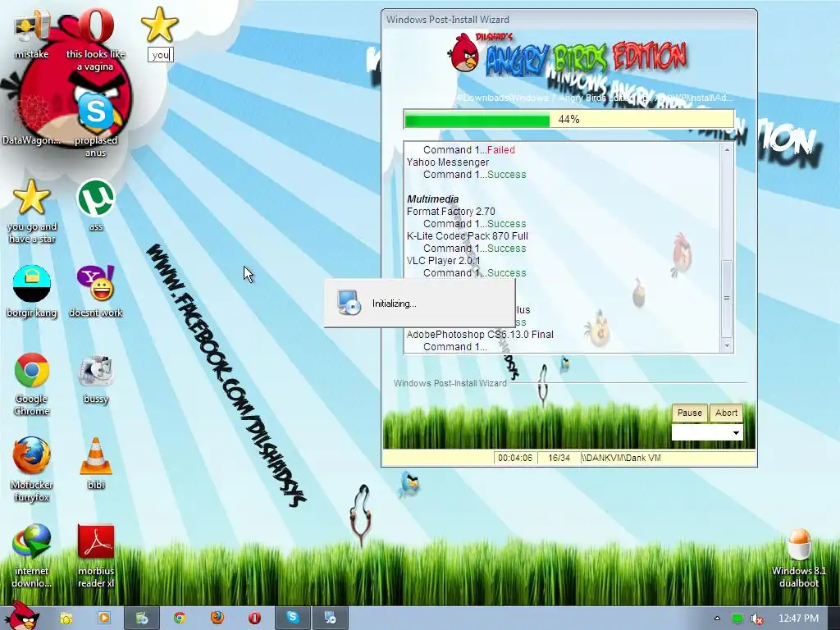Viewport: 840px width, 630px height.
Task: Switch to the highlighted folder taskbar button left of Chrome
Action: pyautogui.click(x=142, y=619)
